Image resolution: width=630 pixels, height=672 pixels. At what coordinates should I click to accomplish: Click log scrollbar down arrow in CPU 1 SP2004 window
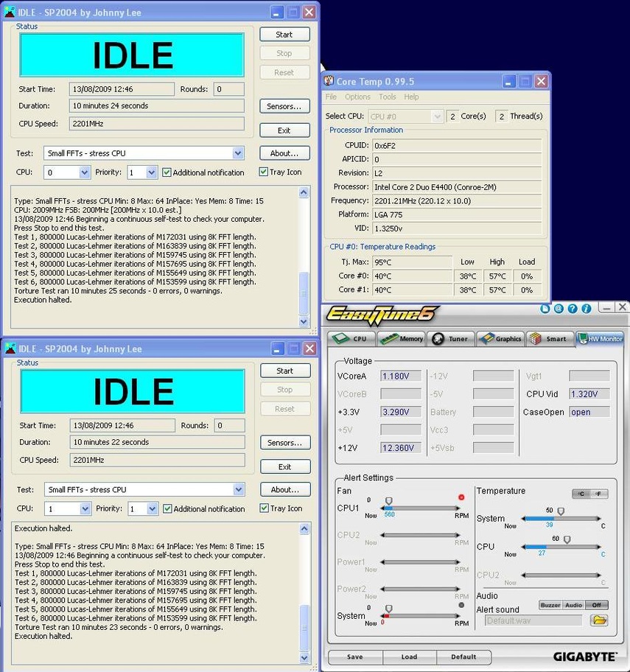(x=304, y=657)
